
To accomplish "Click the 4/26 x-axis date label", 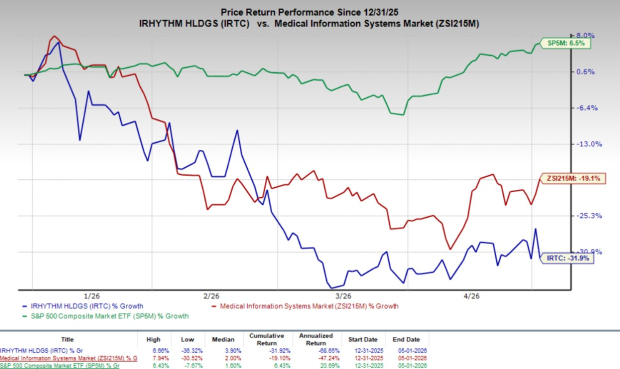I will point(471,296).
